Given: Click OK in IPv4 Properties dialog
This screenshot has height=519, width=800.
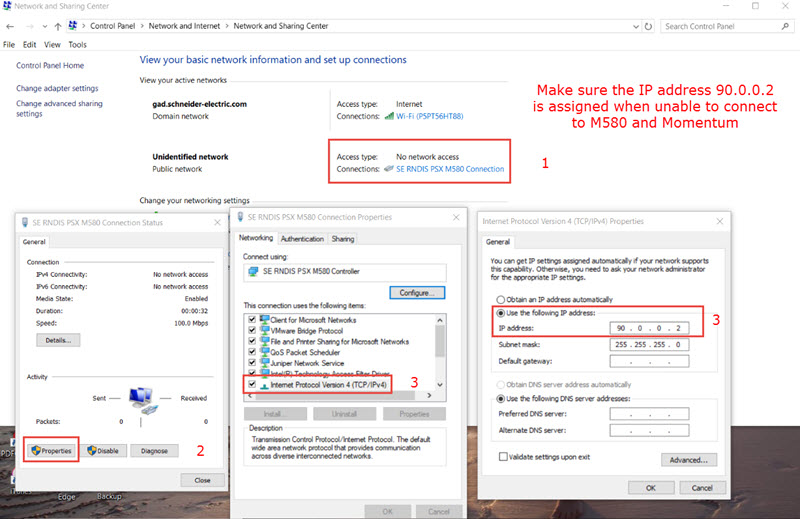Looking at the screenshot, I should point(651,488).
